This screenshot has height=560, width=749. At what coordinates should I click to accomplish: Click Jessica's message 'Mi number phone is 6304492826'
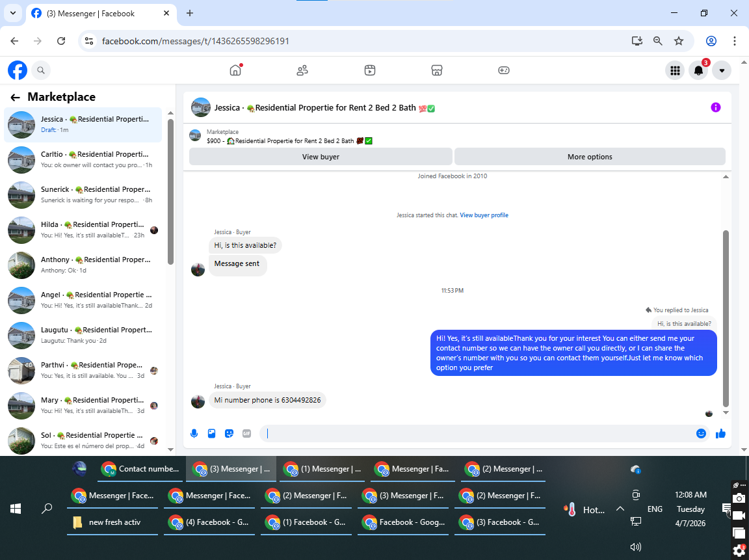tap(267, 400)
